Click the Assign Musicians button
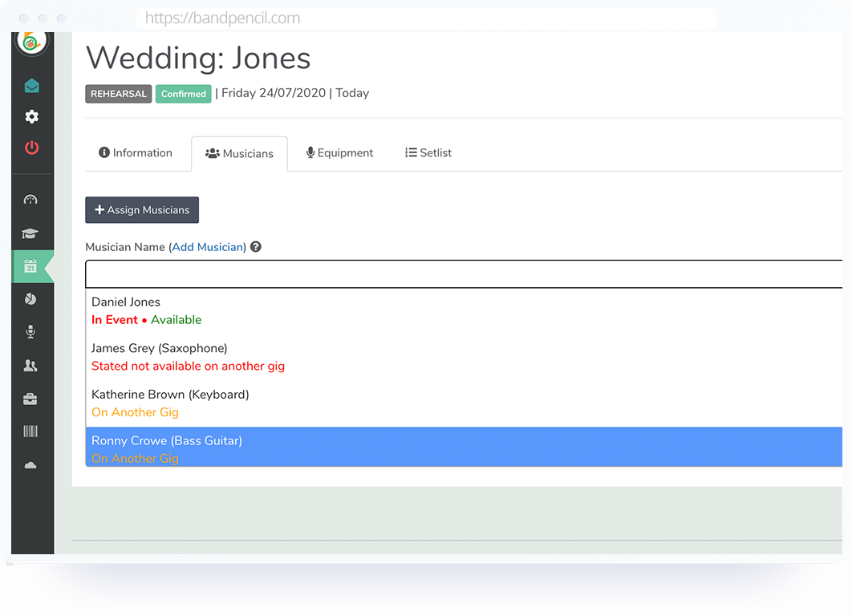 coord(142,209)
